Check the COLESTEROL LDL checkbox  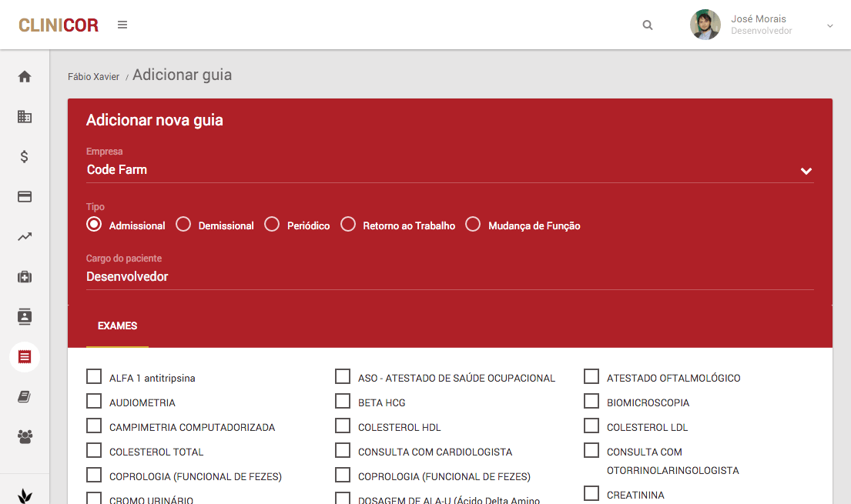tap(591, 426)
